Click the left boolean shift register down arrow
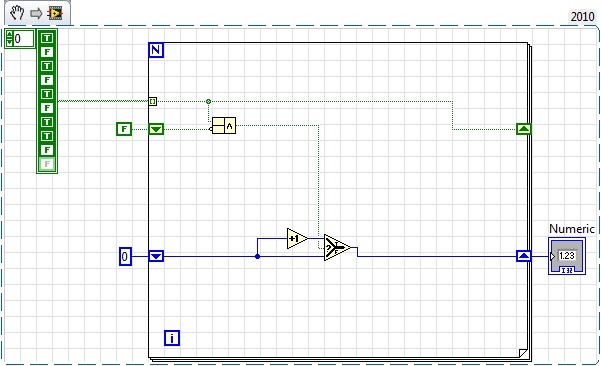Image resolution: width=601 pixels, height=366 pixels. point(156,129)
